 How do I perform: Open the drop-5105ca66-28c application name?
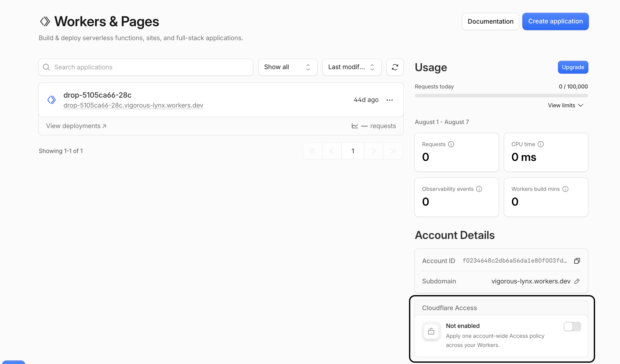tap(97, 95)
